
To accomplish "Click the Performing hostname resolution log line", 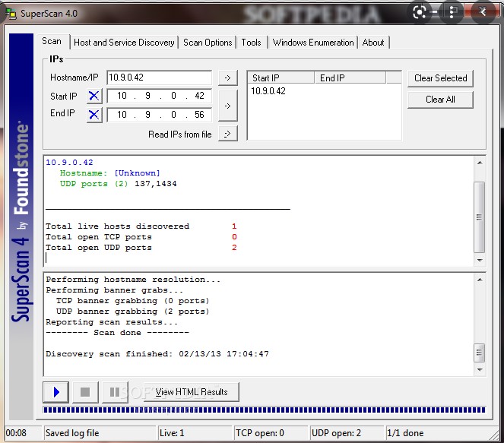I will 133,280.
